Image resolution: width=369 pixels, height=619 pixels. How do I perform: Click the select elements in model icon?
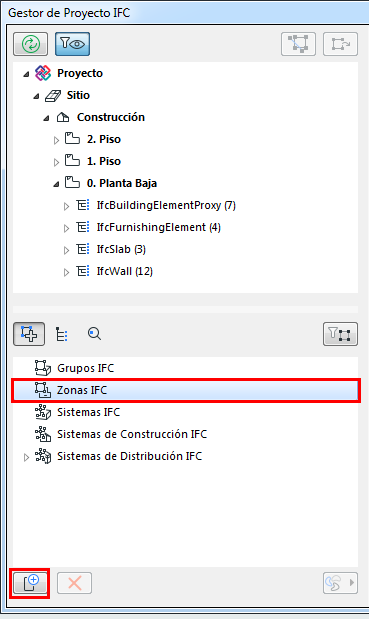coord(298,44)
